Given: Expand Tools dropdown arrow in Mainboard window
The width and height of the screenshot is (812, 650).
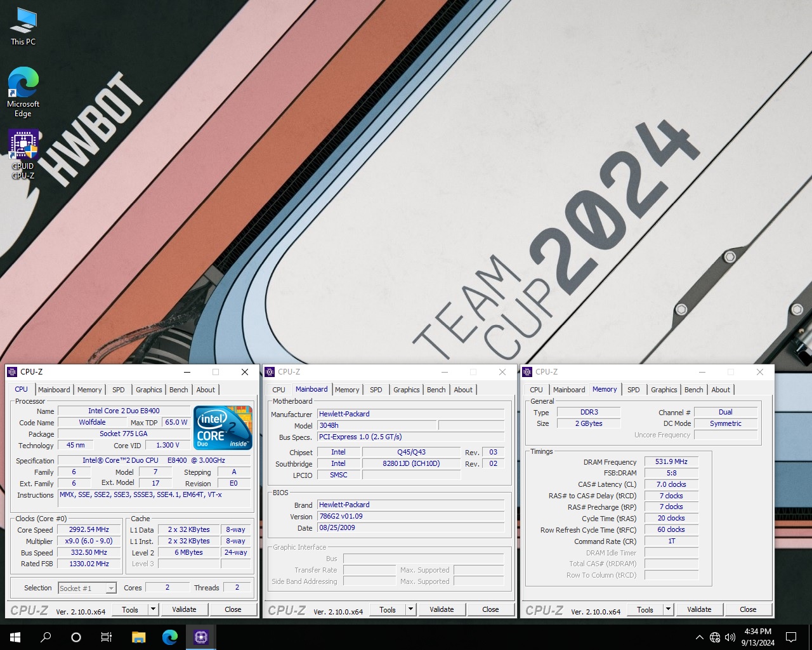Looking at the screenshot, I should 410,609.
